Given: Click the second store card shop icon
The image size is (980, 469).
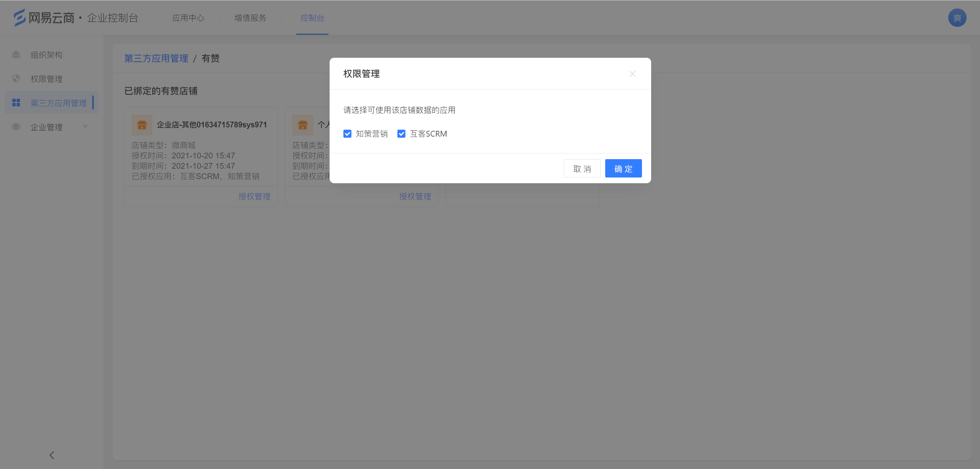Looking at the screenshot, I should pos(303,125).
